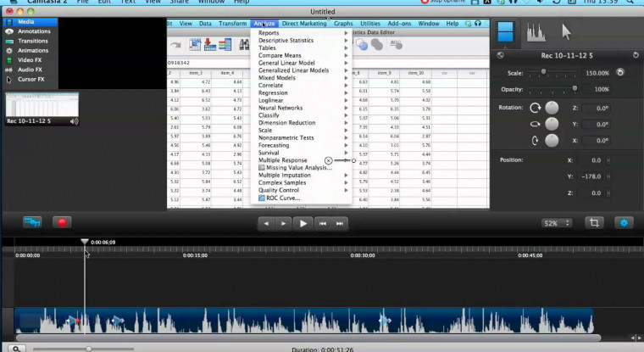Open Transform menu in SPSS window
This screenshot has height=352, width=644.
pos(232,24)
